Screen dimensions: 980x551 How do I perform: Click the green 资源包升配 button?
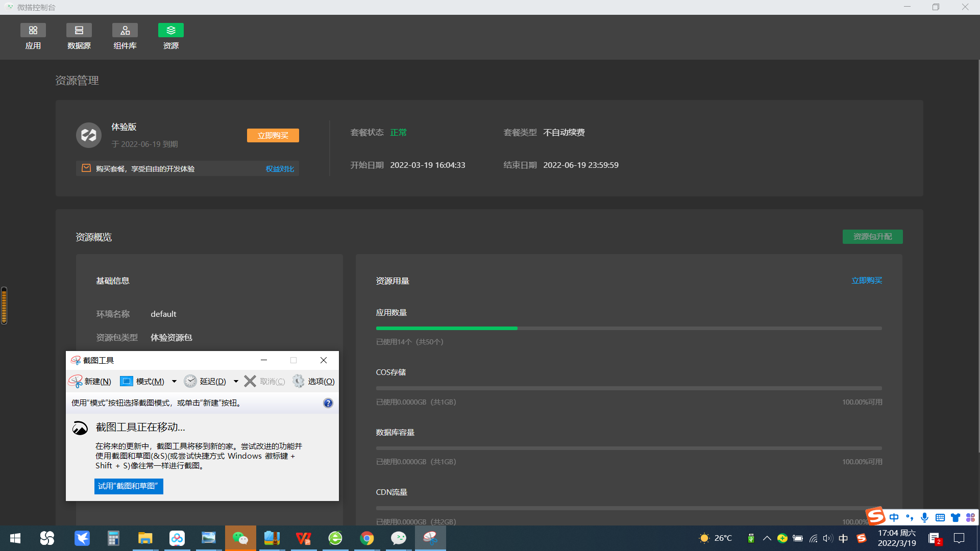(872, 237)
